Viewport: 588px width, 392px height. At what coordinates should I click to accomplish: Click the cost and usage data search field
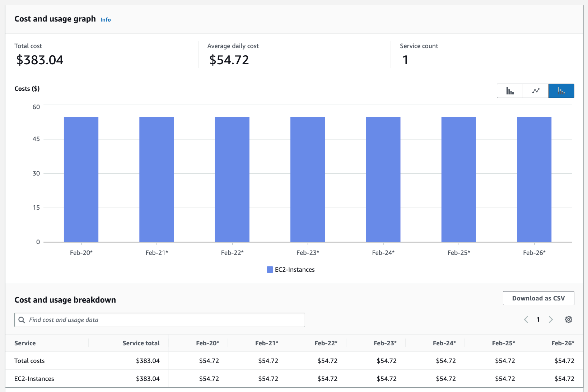(160, 319)
